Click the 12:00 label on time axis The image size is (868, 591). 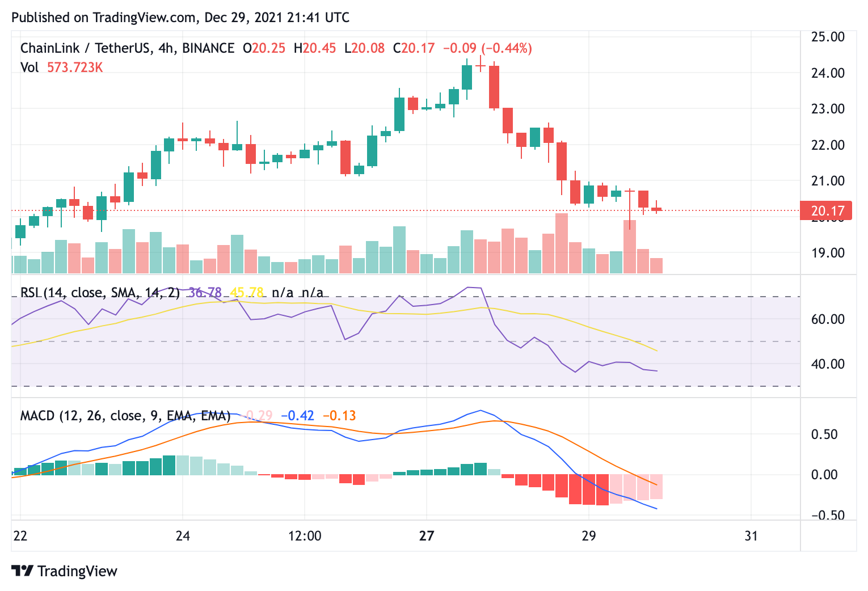305,535
